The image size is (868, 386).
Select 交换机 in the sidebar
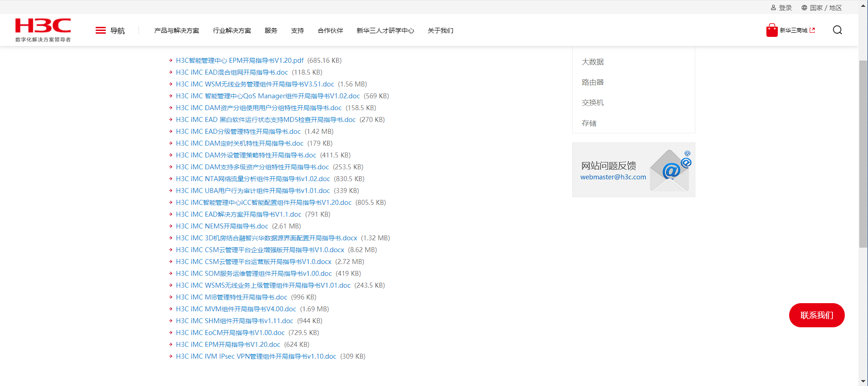pos(593,103)
